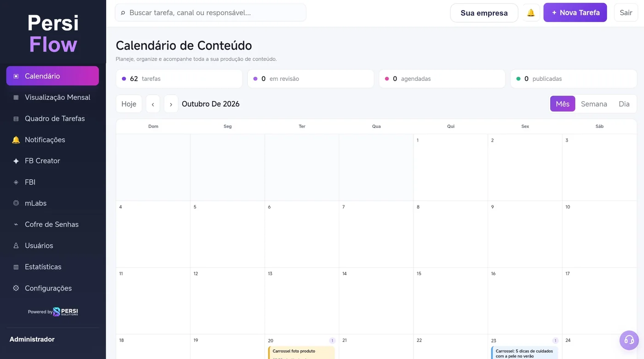Click the Sair logout button

[626, 13]
